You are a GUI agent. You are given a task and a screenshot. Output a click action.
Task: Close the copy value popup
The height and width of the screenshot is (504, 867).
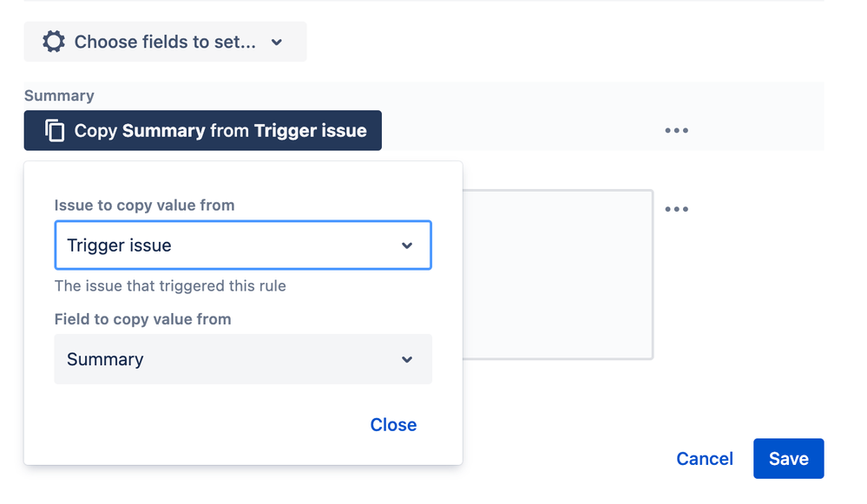tap(393, 424)
